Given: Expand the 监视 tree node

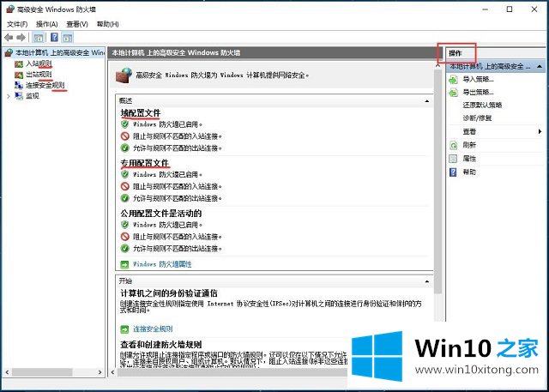Looking at the screenshot, I should click(x=9, y=96).
